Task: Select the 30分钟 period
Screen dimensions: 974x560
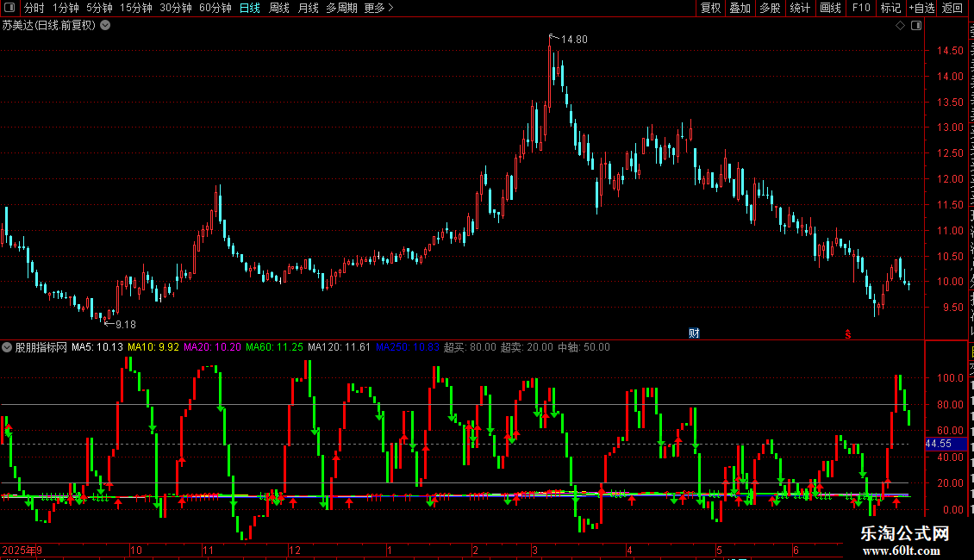Action: pyautogui.click(x=176, y=8)
